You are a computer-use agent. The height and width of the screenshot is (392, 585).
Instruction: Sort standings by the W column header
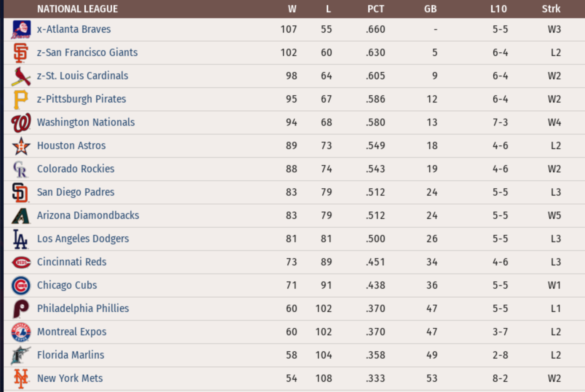(292, 9)
